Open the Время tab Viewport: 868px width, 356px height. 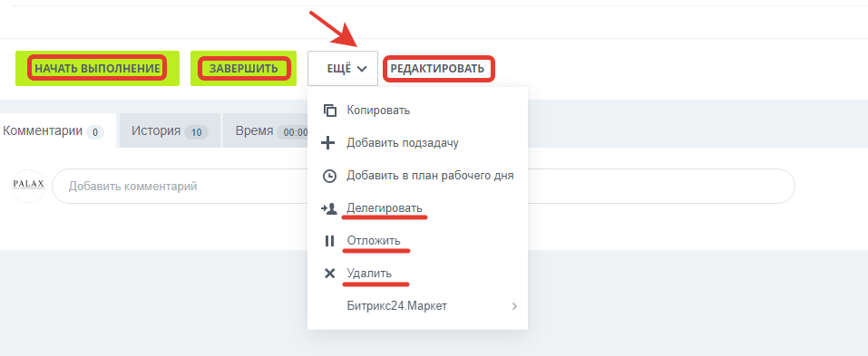[266, 131]
